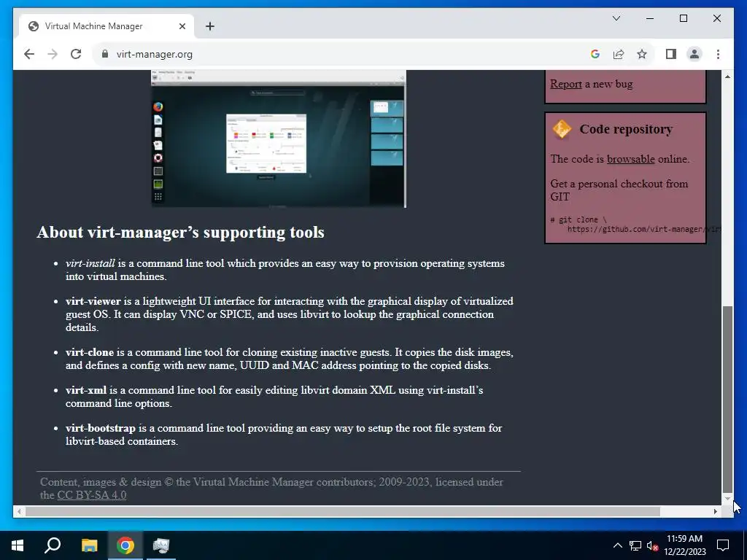This screenshot has width=747, height=560.
Task: Open a new tab with plus
Action: [x=210, y=26]
